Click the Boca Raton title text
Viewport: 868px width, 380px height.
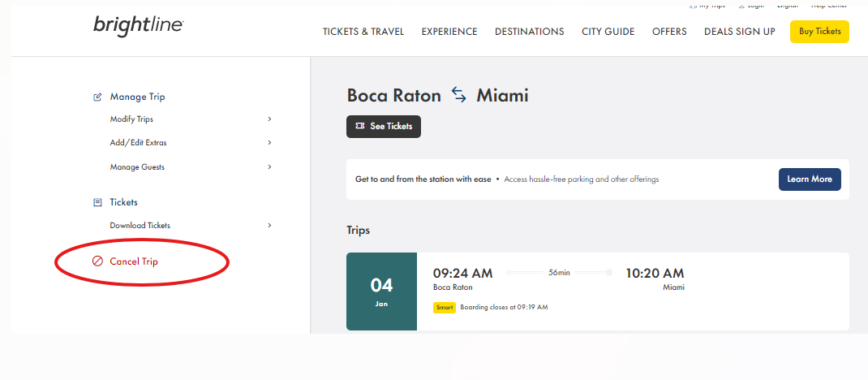pos(394,95)
